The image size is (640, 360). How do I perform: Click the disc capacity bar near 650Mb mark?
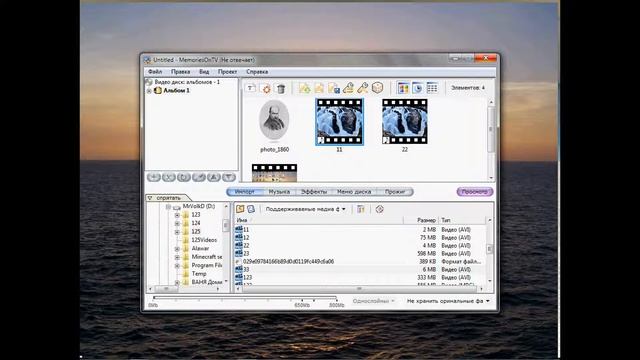pos(302,299)
